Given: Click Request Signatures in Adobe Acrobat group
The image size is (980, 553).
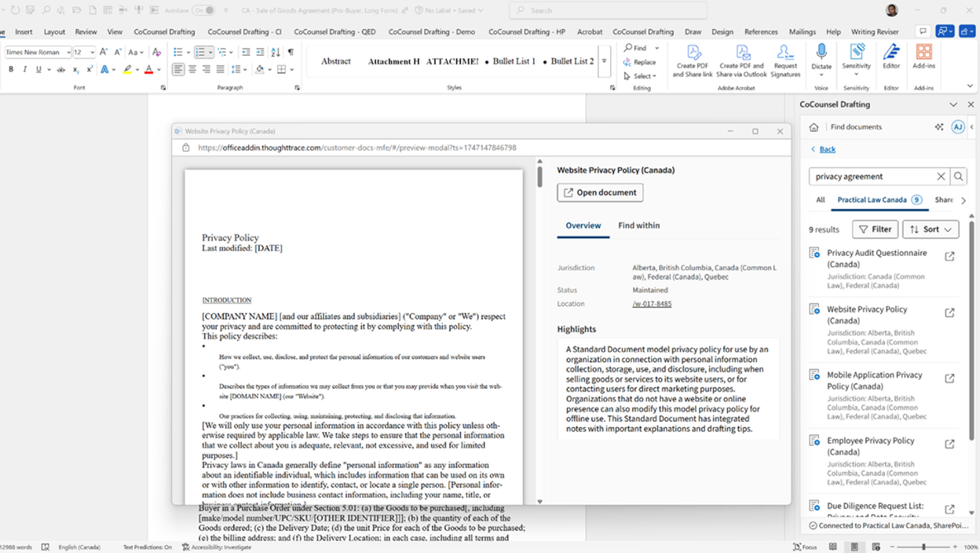Looking at the screenshot, I should pyautogui.click(x=786, y=61).
